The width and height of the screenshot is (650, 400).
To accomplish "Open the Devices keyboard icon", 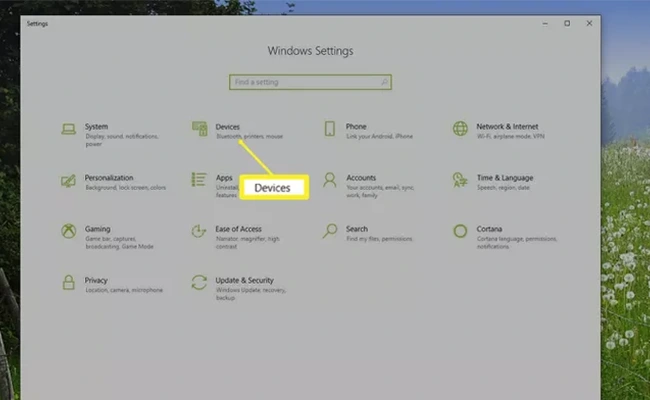I will coord(199,128).
